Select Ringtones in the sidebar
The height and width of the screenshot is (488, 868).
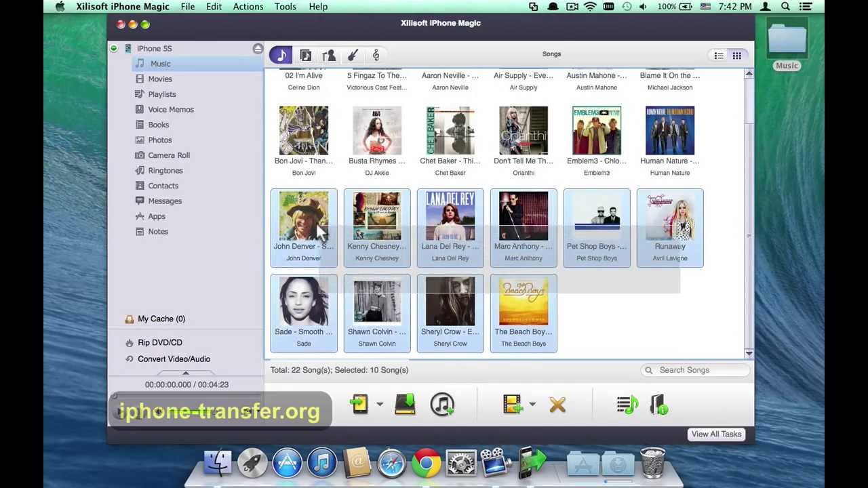(165, 171)
